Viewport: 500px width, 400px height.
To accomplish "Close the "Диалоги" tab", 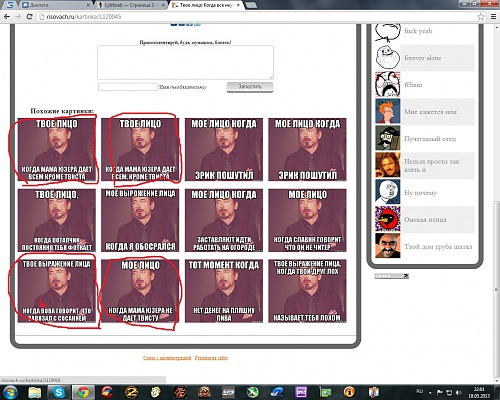I will click(88, 5).
